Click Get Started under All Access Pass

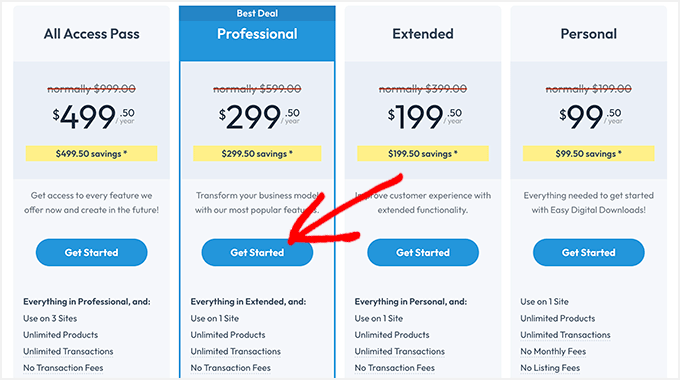[92, 252]
